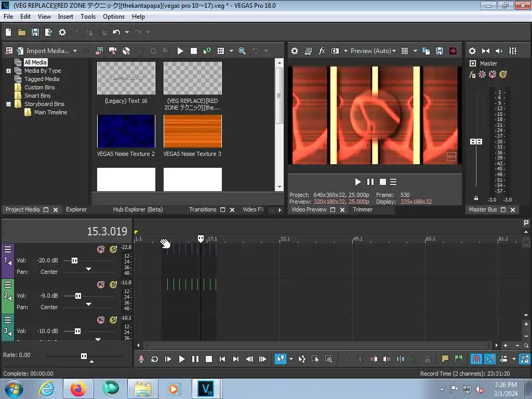Switch to the Transitions tab
The image size is (532, 399).
point(203,209)
